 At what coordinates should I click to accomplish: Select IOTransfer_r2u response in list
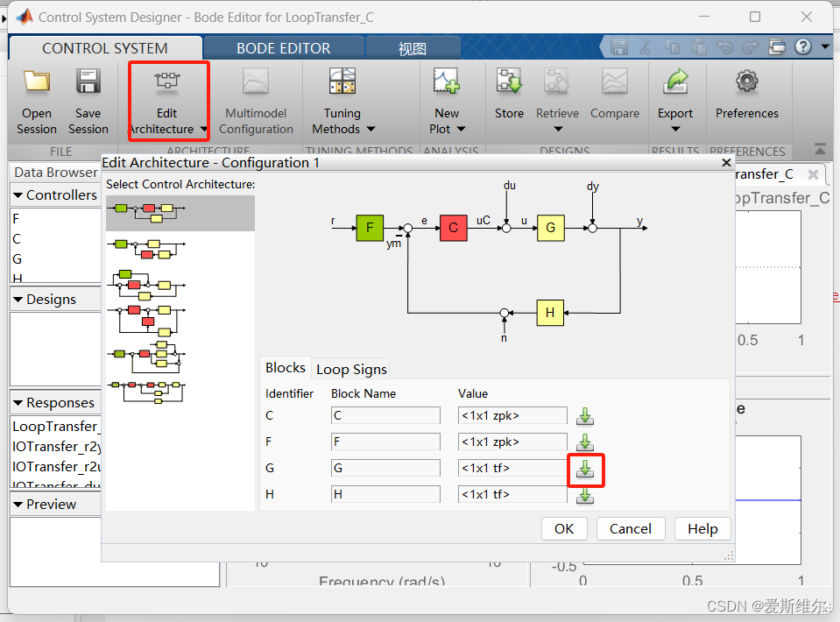56,467
